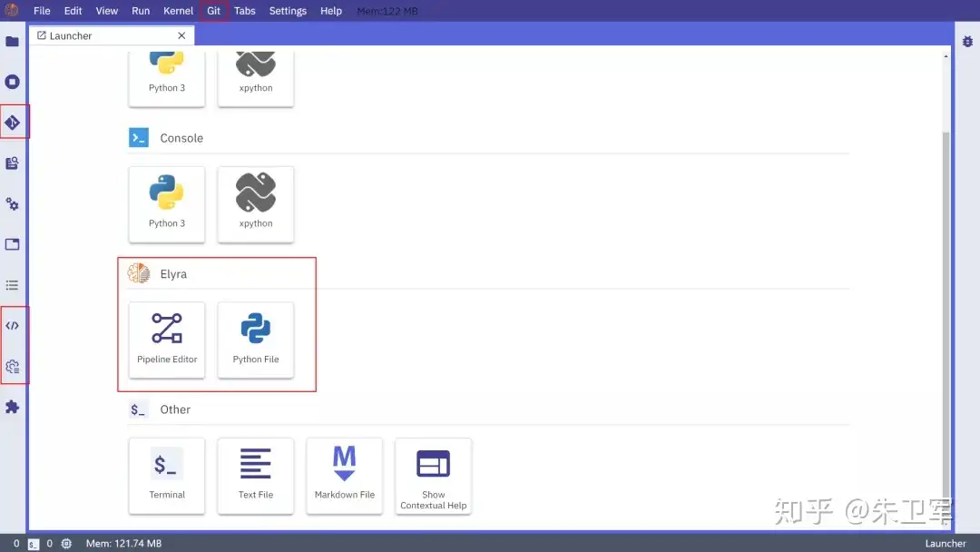Open the Run menu
This screenshot has height=552, width=980.
(x=141, y=11)
